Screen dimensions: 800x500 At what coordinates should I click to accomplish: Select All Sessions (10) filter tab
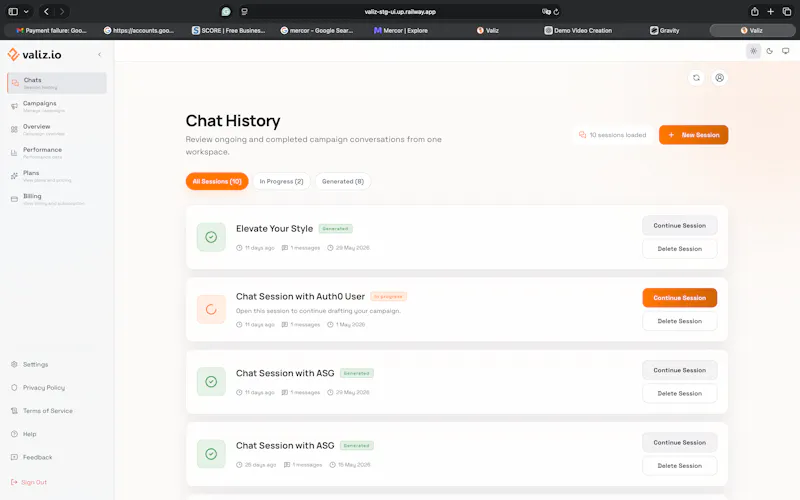coord(217,181)
